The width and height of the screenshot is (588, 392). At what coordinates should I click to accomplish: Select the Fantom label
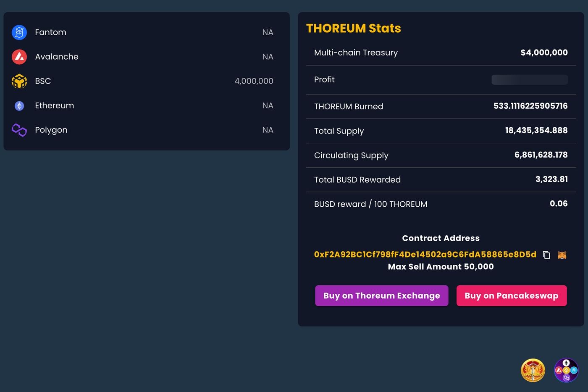point(51,32)
